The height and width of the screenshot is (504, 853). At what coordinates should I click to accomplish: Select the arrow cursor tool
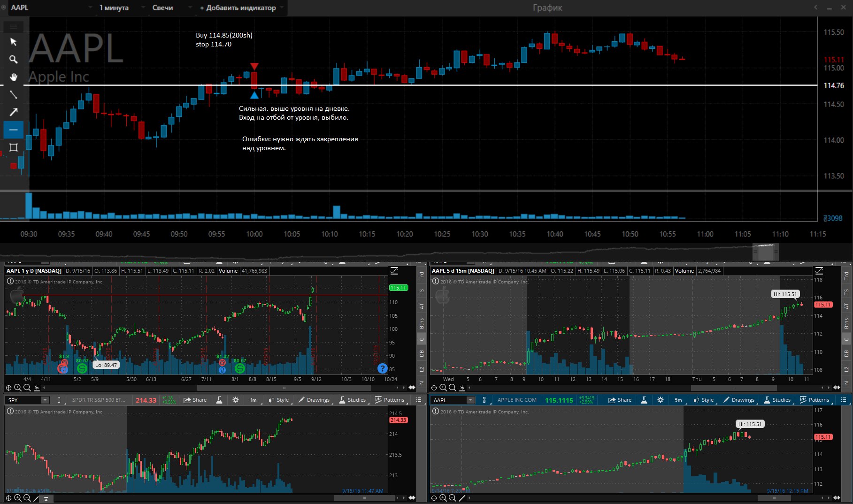pyautogui.click(x=13, y=42)
